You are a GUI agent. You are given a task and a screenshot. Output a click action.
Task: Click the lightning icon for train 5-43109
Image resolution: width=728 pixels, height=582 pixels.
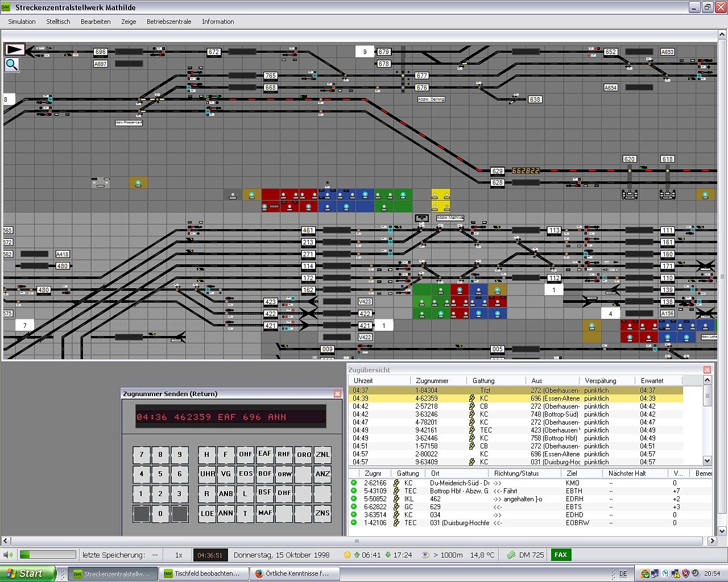click(x=396, y=491)
